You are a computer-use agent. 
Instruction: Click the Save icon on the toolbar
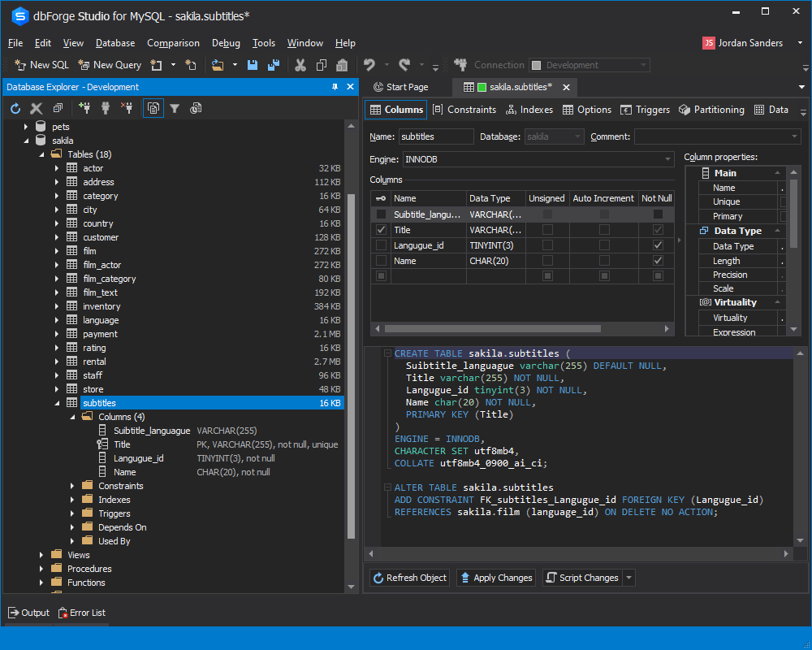pos(253,64)
